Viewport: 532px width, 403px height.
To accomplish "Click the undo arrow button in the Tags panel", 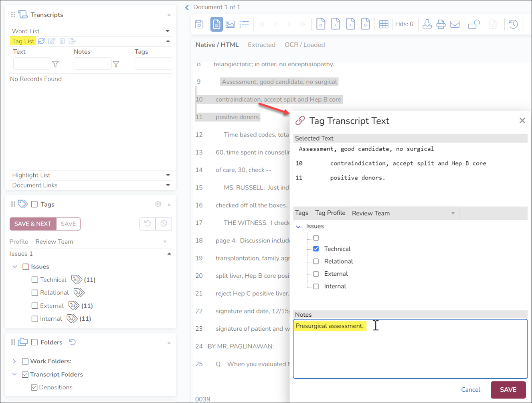I will click(148, 224).
